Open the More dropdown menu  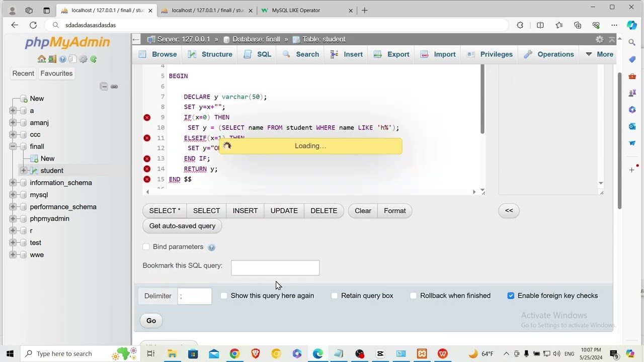point(599,54)
